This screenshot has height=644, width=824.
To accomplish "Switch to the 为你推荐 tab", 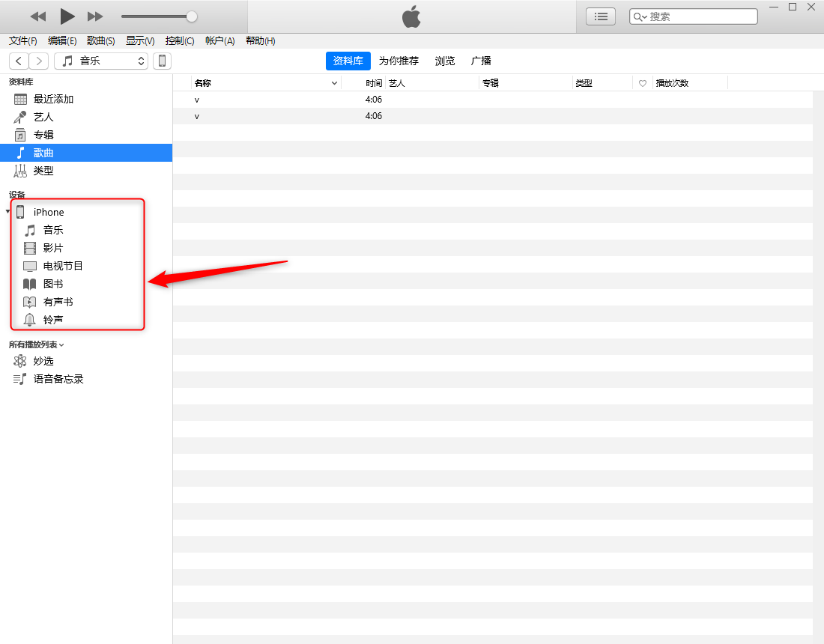I will [399, 61].
